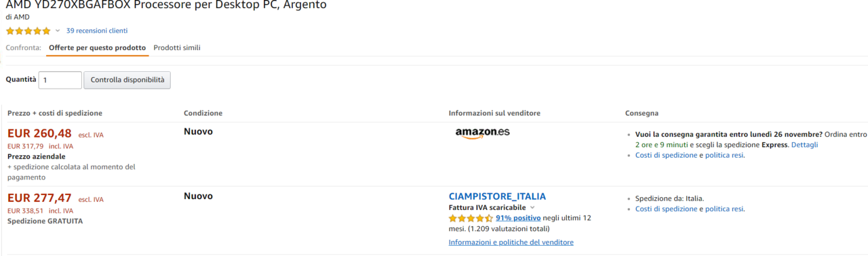
Task: Open the 39 recensioni clienti link
Action: point(97,30)
